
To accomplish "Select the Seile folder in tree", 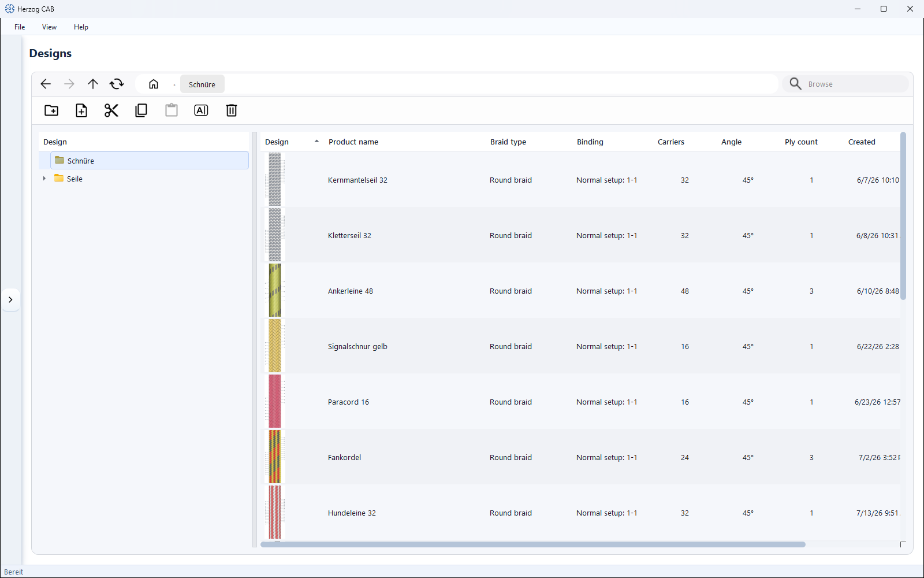I will [x=74, y=179].
